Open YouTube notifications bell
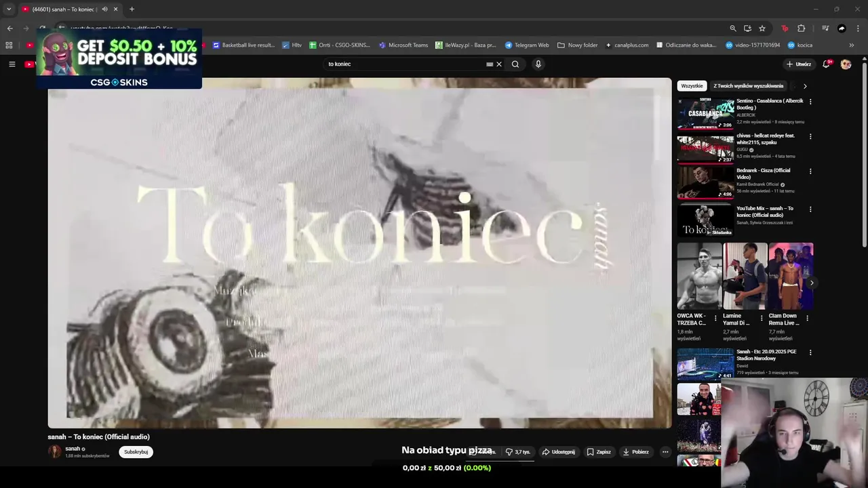Image resolution: width=868 pixels, height=488 pixels. [826, 64]
